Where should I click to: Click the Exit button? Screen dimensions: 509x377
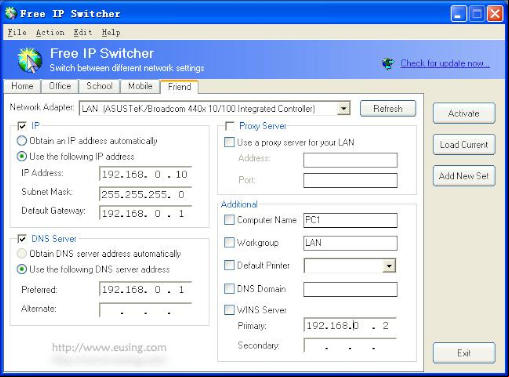(x=464, y=353)
